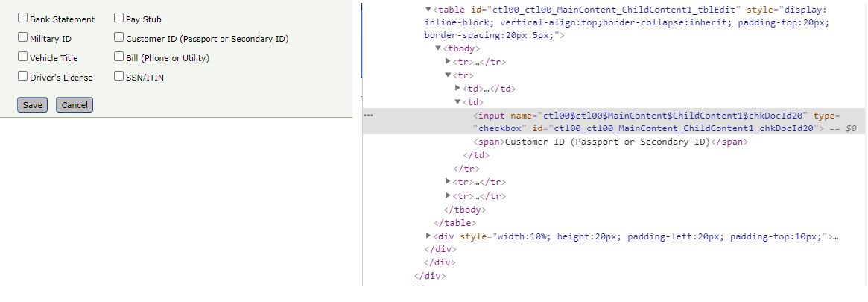The image size is (868, 302).
Task: Tick the Military ID checkbox
Action: (22, 37)
